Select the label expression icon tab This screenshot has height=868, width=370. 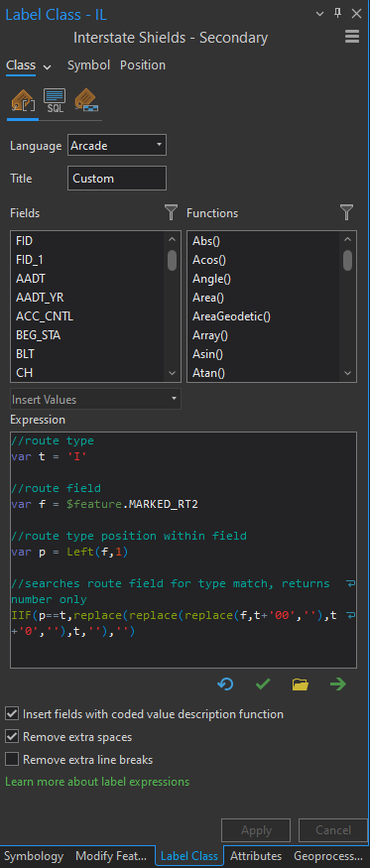pos(23,101)
